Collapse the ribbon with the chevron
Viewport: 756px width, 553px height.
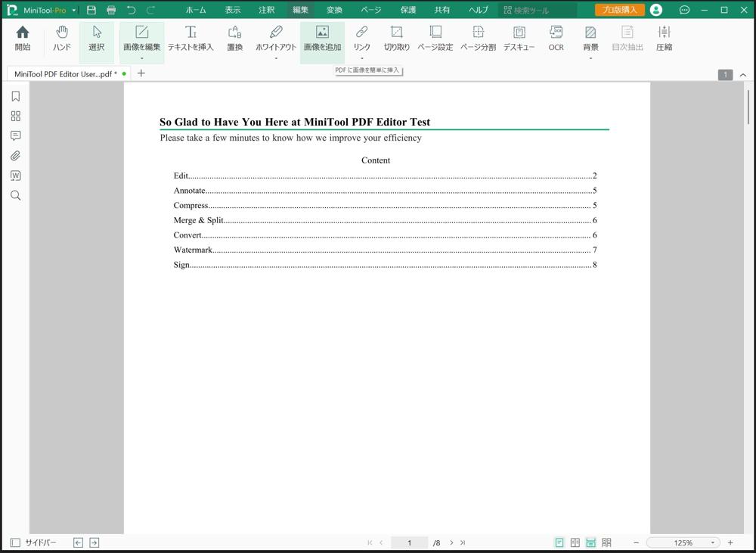pos(743,75)
